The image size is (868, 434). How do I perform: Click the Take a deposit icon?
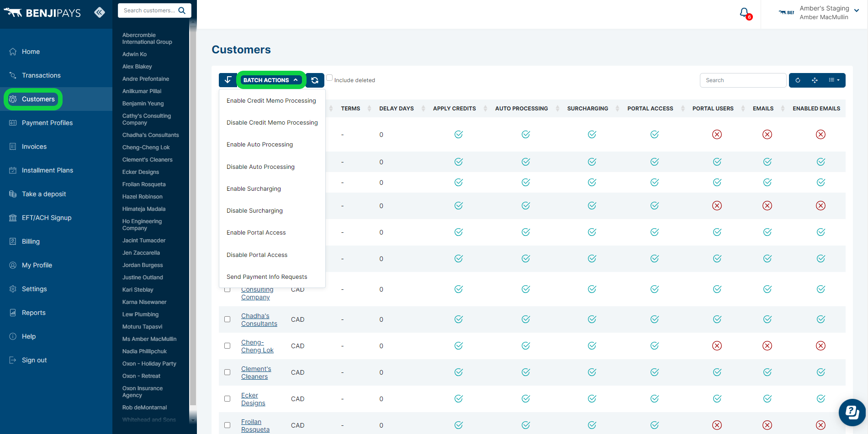tap(13, 194)
